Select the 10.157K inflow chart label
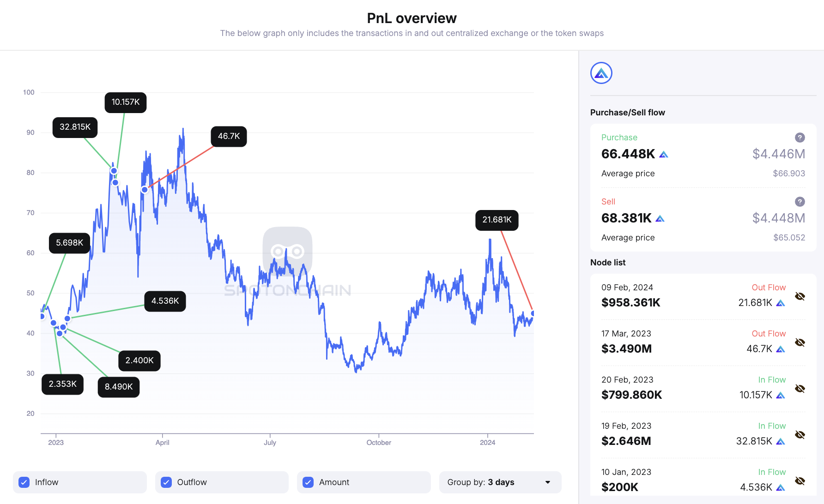Screen dimensions: 824x504 pos(125,102)
